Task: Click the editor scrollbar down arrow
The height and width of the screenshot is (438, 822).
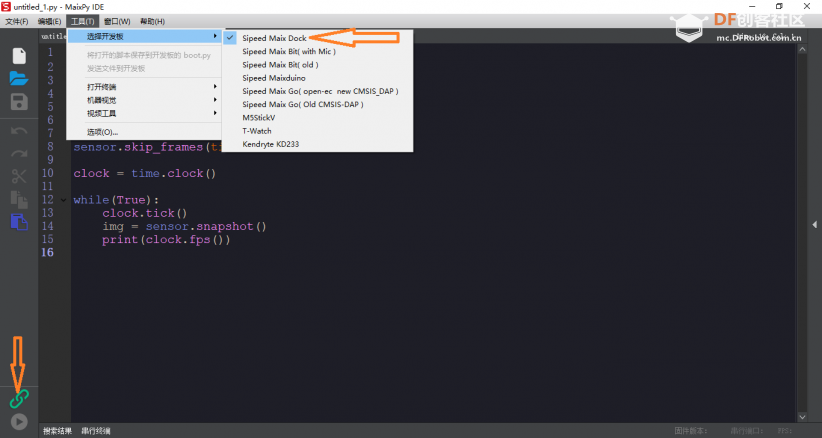Action: [x=802, y=417]
